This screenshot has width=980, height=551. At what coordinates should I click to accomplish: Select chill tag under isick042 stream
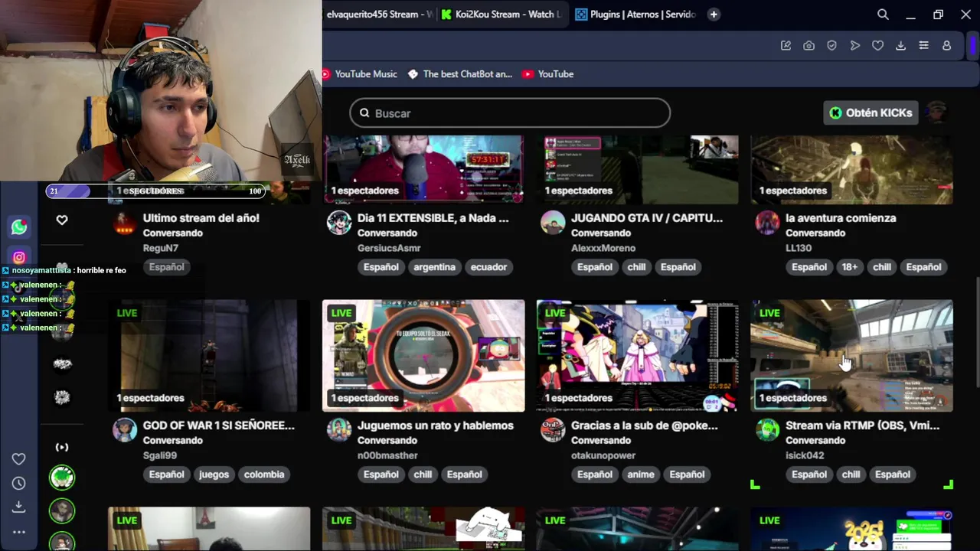coord(851,474)
